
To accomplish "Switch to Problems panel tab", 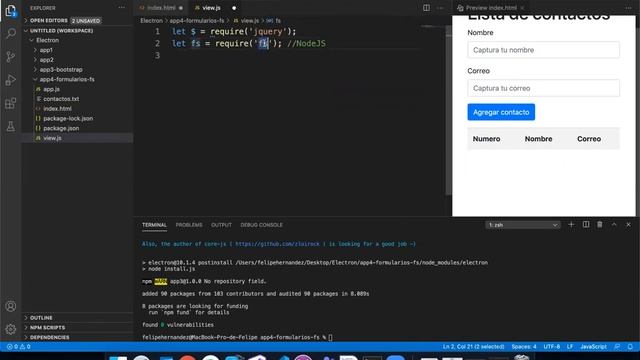I will point(189,225).
